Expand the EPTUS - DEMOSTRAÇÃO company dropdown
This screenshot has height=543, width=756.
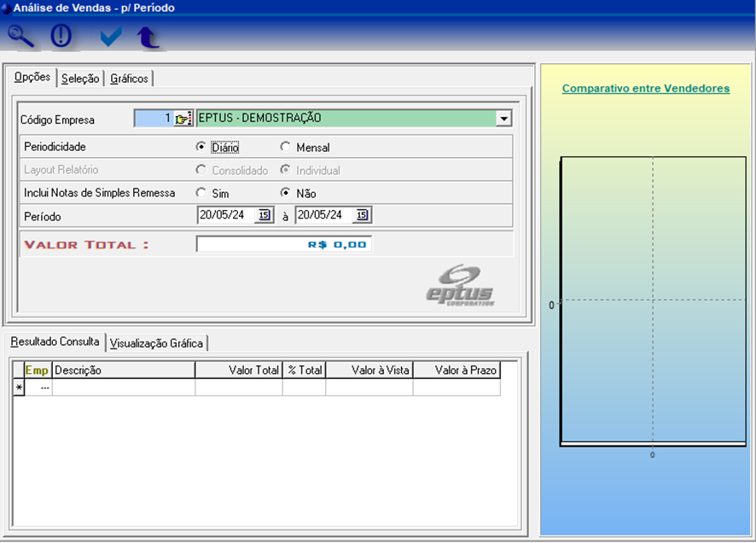[x=503, y=119]
